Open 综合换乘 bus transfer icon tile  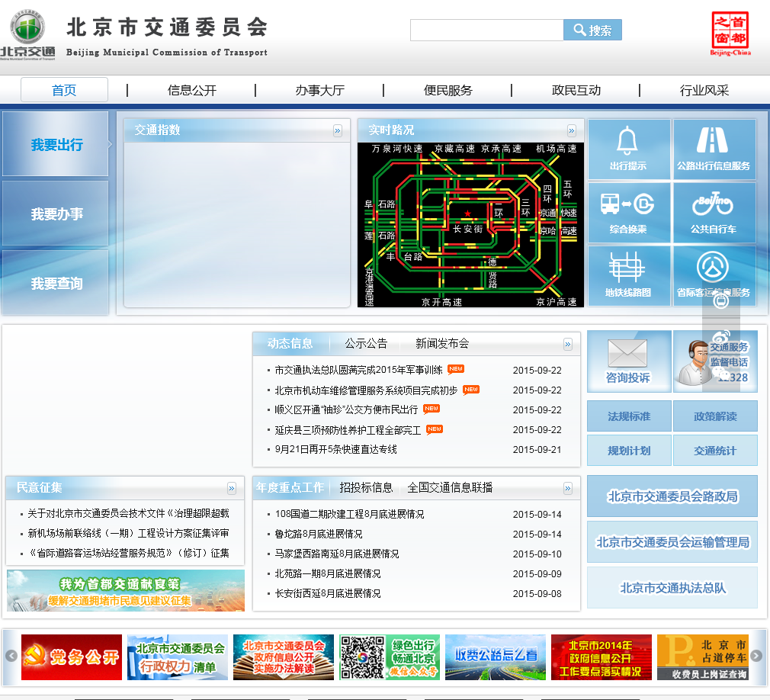(628, 213)
